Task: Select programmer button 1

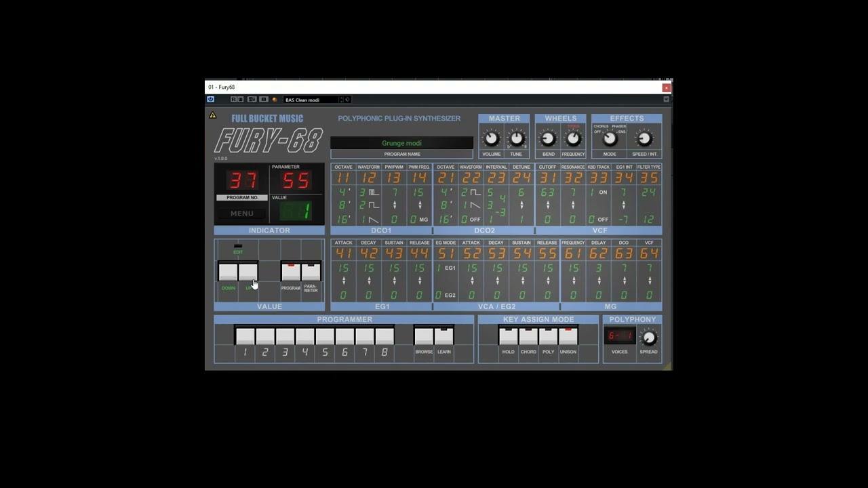Action: pos(245,336)
